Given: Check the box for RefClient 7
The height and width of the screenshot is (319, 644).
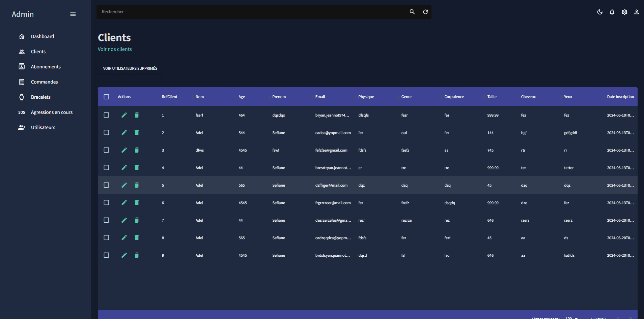Looking at the screenshot, I should tap(106, 220).
